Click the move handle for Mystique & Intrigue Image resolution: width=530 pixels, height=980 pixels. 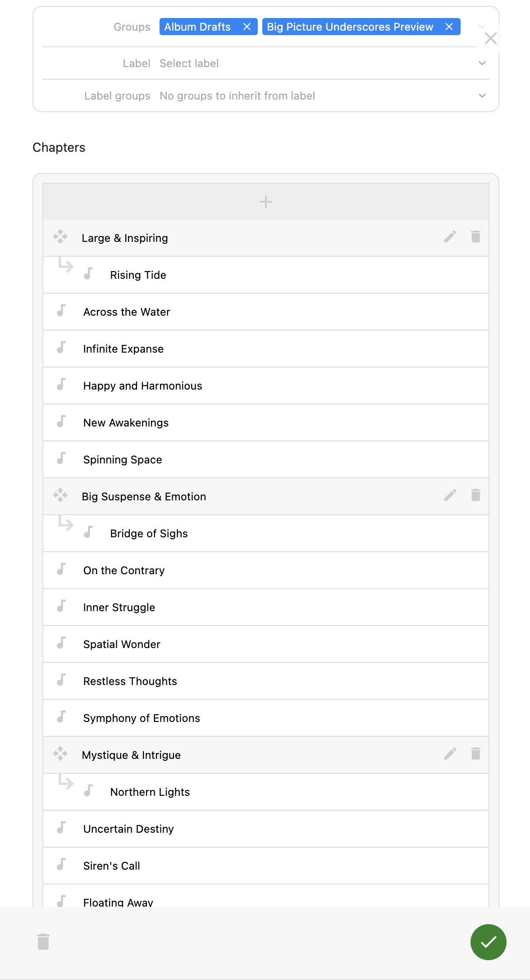(60, 754)
